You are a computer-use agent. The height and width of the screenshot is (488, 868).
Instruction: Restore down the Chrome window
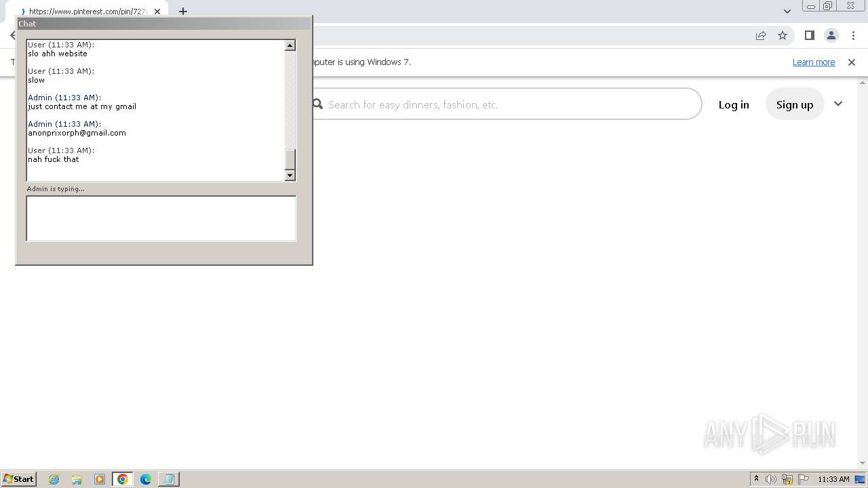pos(828,6)
